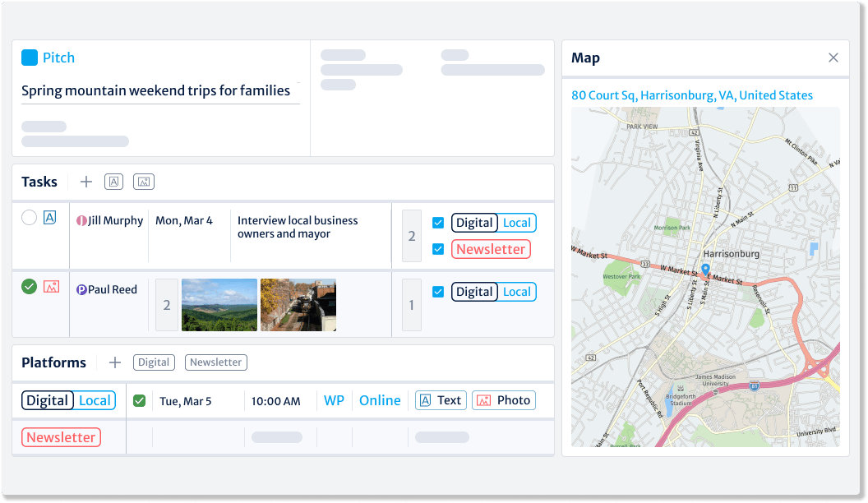Image resolution: width=868 pixels, height=503 pixels.
Task: Add a photo task from Tasks header
Action: [x=144, y=182]
